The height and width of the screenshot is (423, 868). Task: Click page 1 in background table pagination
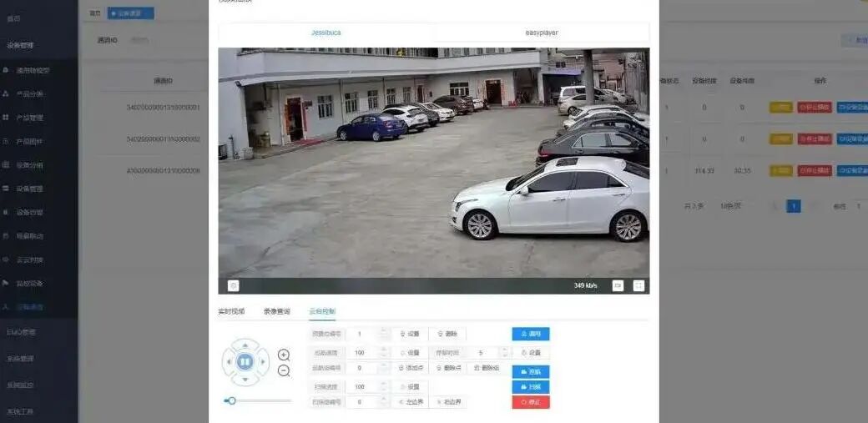[x=793, y=206]
